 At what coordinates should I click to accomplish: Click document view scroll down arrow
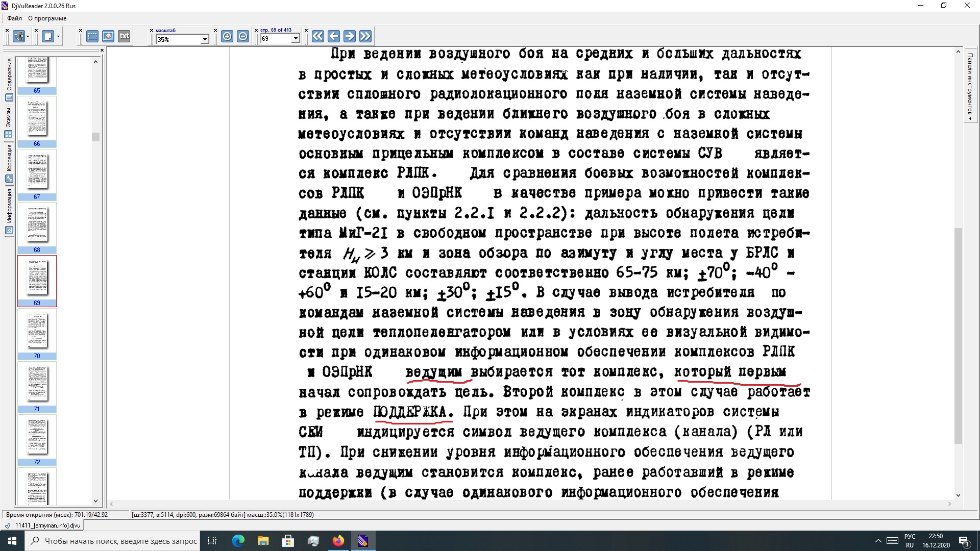click(958, 495)
